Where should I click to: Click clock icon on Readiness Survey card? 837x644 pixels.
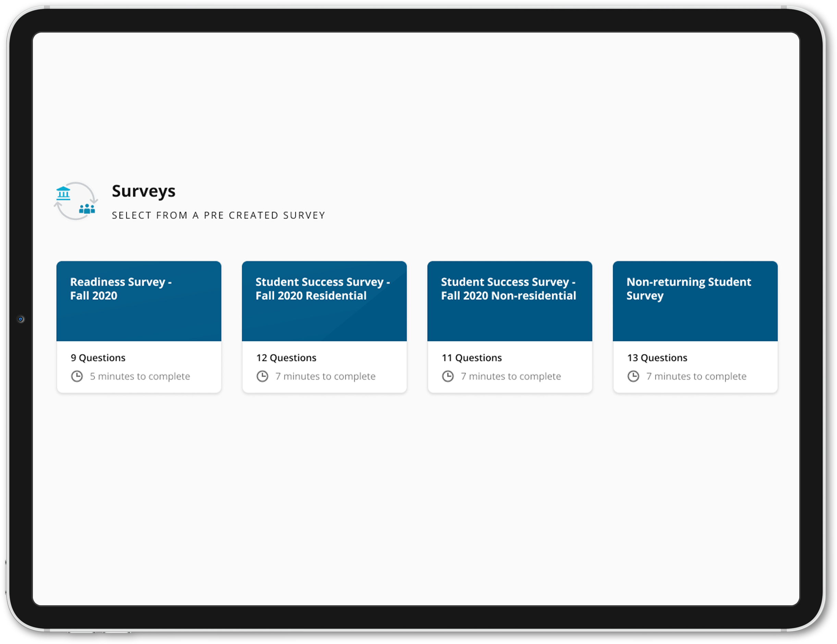pyautogui.click(x=77, y=376)
